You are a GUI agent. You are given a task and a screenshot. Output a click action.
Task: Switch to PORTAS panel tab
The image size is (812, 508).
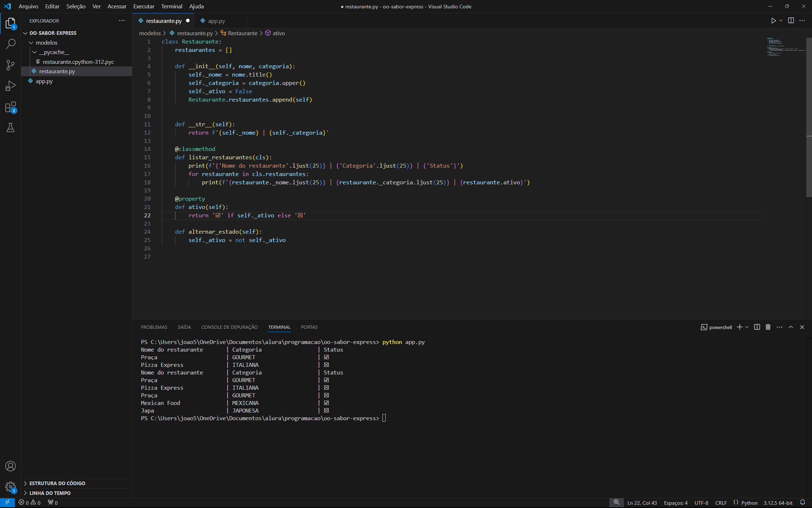pyautogui.click(x=309, y=327)
